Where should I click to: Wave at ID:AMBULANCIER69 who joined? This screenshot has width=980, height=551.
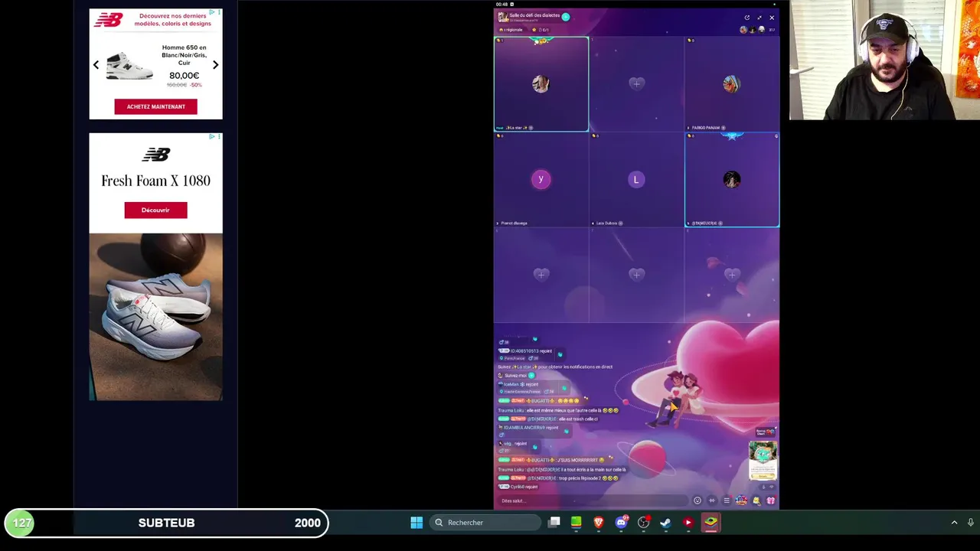click(566, 431)
